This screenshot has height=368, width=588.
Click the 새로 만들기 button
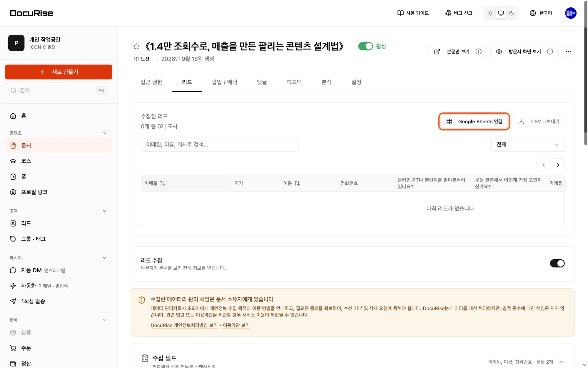click(x=59, y=72)
